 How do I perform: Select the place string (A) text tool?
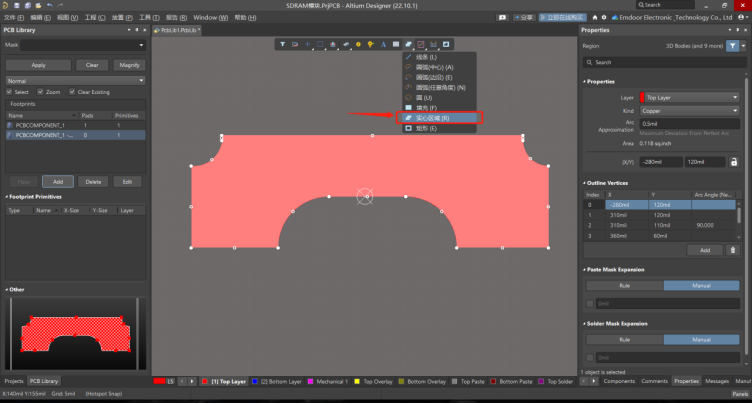coord(383,44)
